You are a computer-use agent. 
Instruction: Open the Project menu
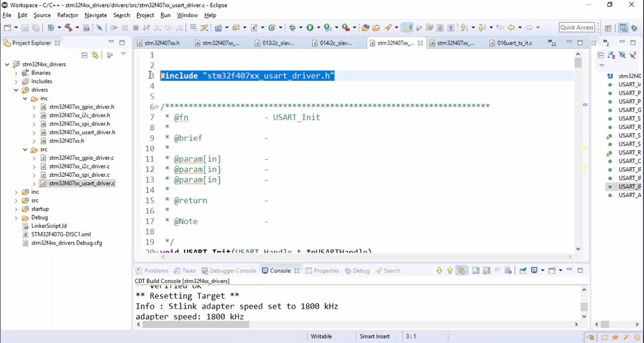click(145, 15)
